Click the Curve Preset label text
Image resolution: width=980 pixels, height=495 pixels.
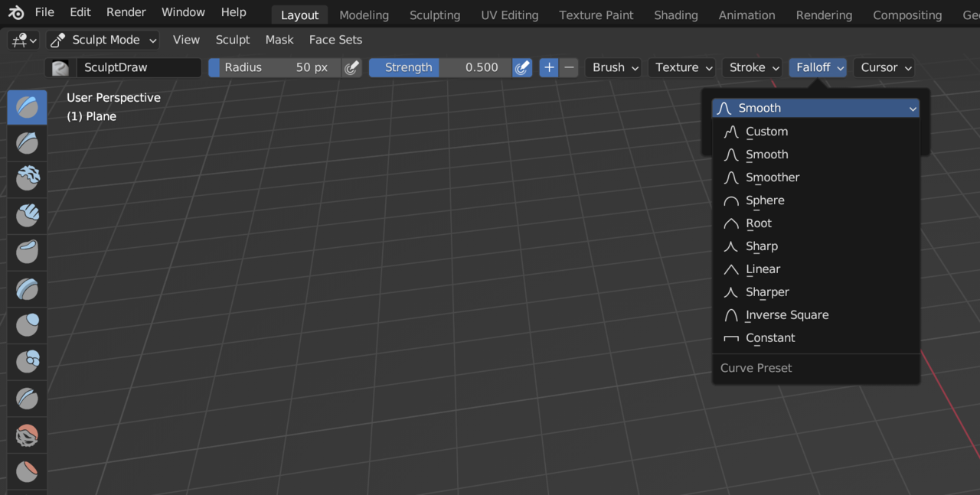pyautogui.click(x=756, y=368)
